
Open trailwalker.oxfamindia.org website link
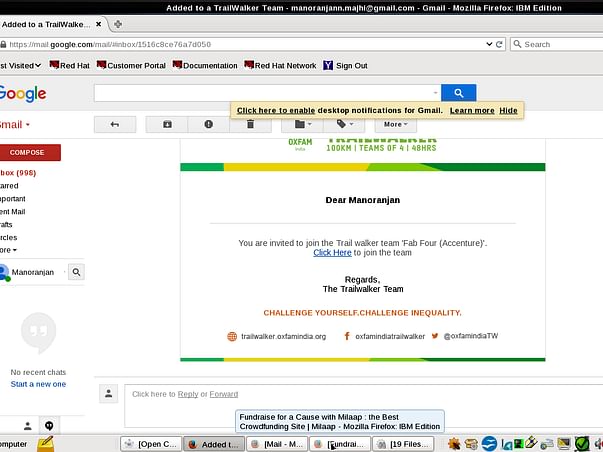(283, 336)
